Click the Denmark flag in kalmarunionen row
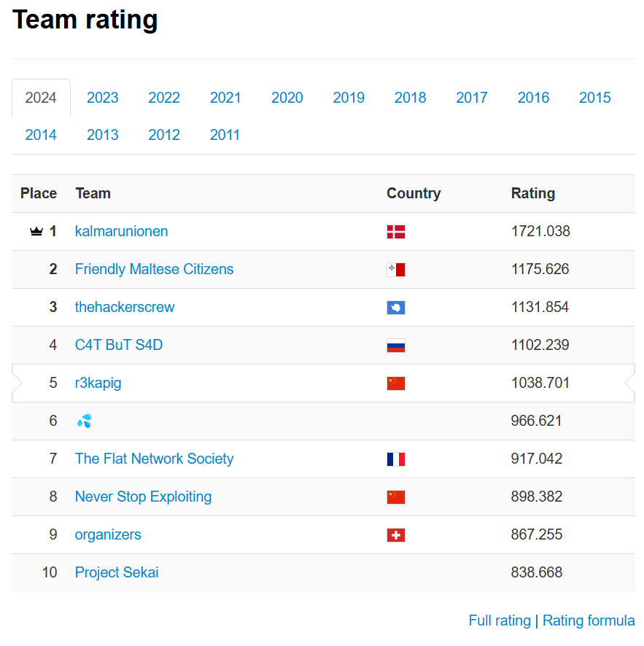Image resolution: width=644 pixels, height=646 pixels. point(395,232)
